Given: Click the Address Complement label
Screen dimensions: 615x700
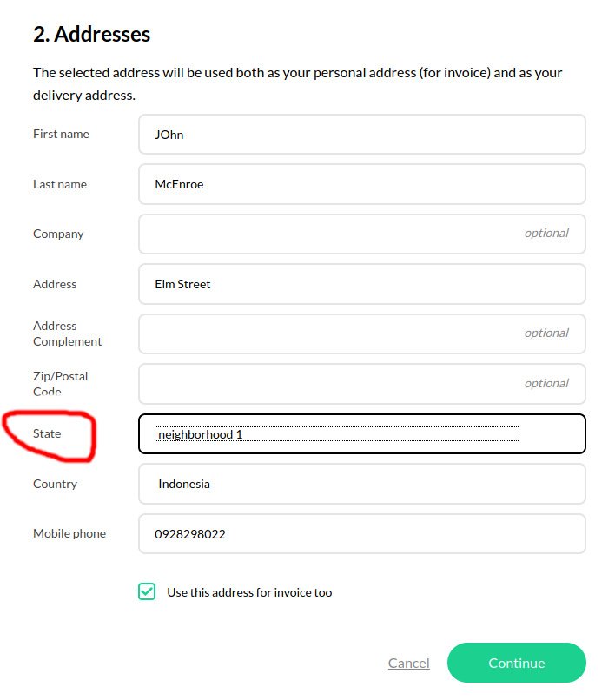Looking at the screenshot, I should (67, 333).
